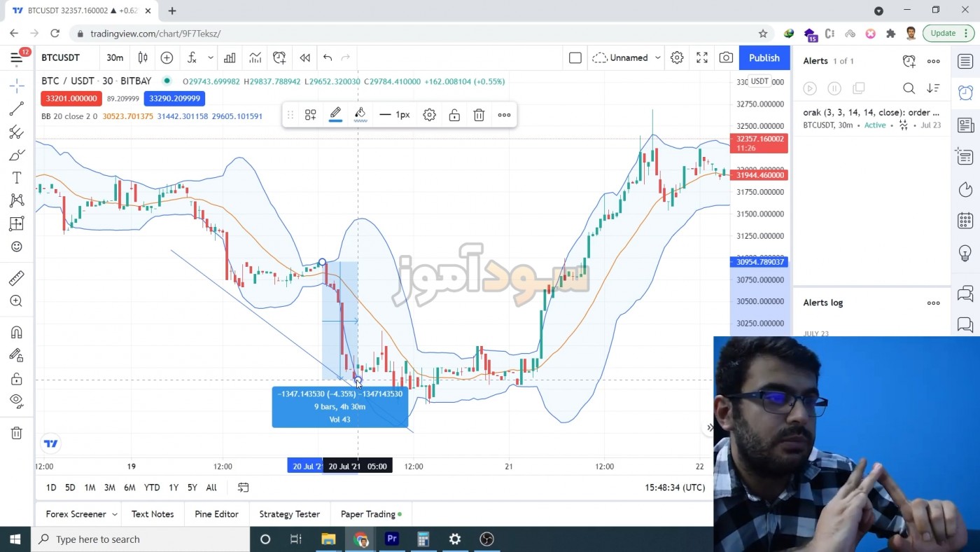Click the blue buy price 33290.209999 button

[x=174, y=99]
